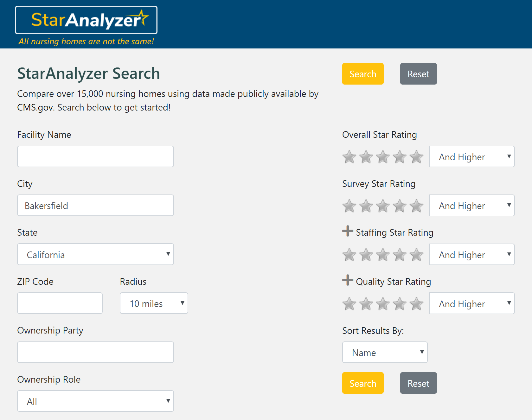The width and height of the screenshot is (532, 420).
Task: Open the Radius dropdown showing 10 miles
Action: (x=154, y=303)
